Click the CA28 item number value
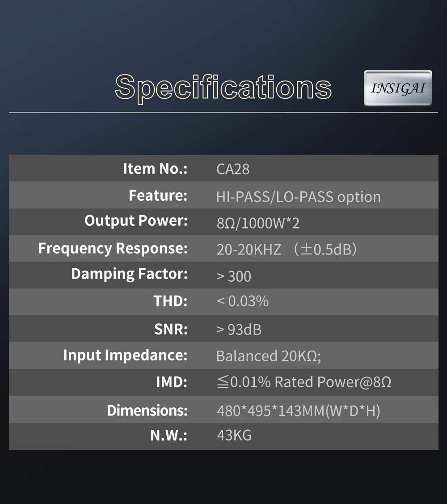This screenshot has height=504, width=447. pyautogui.click(x=233, y=169)
